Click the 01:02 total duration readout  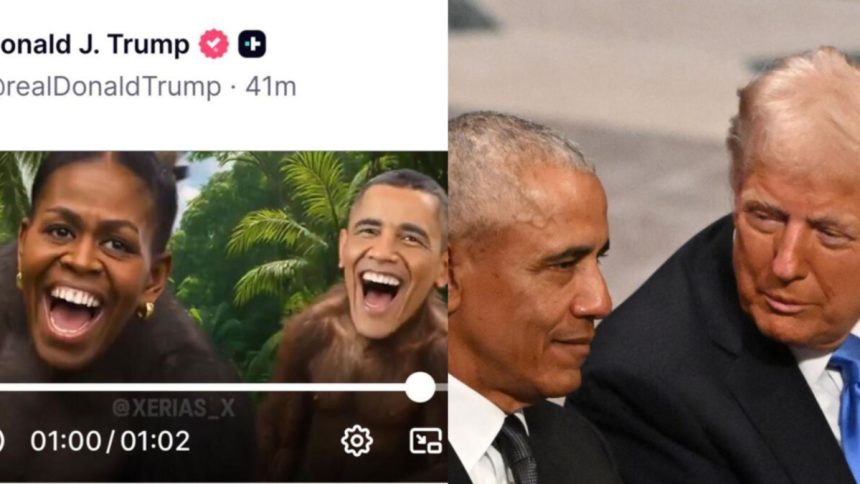(x=155, y=441)
